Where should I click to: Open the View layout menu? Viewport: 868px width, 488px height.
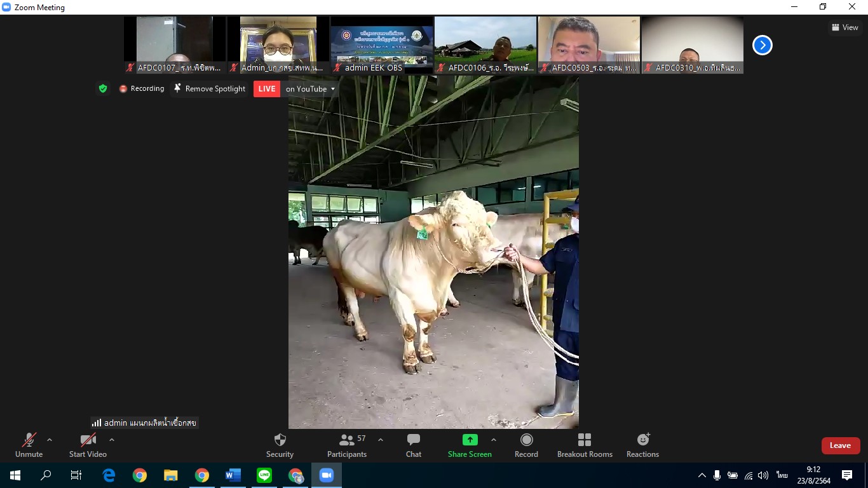point(845,27)
